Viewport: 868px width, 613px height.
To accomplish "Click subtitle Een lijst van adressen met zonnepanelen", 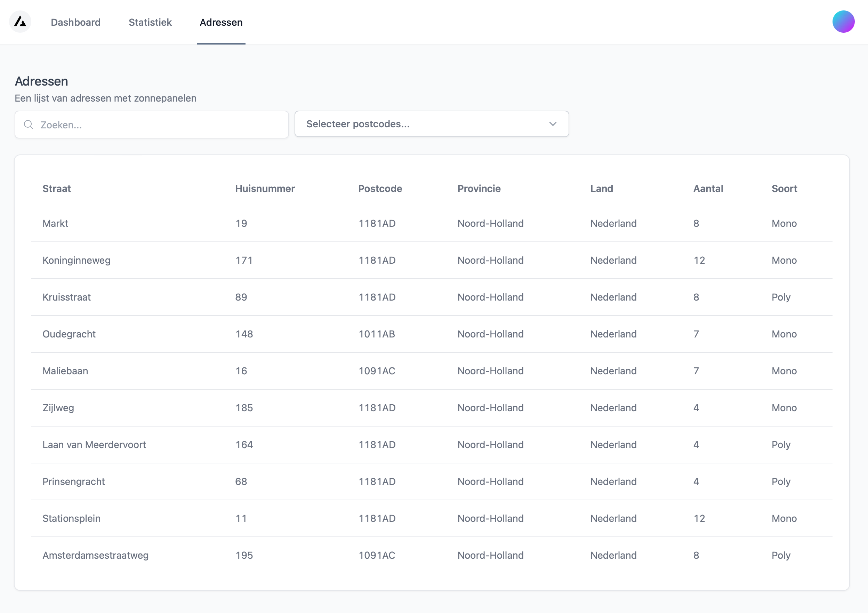I will coord(105,98).
